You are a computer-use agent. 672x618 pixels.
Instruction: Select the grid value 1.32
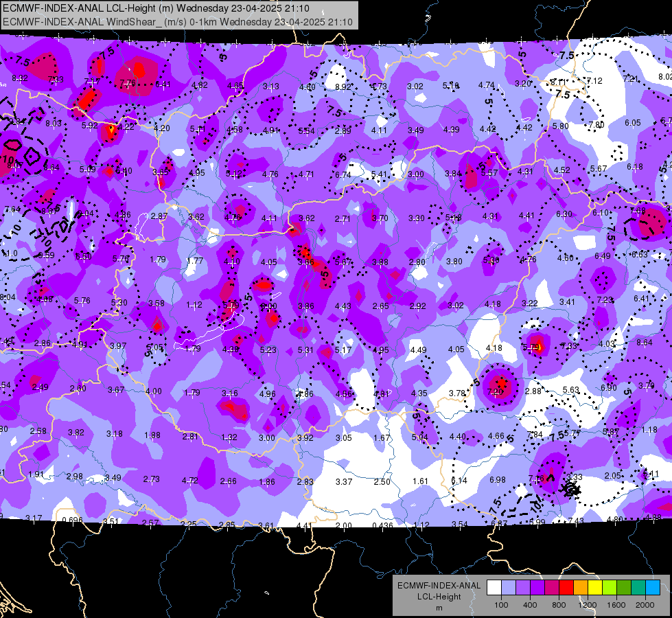point(229,437)
